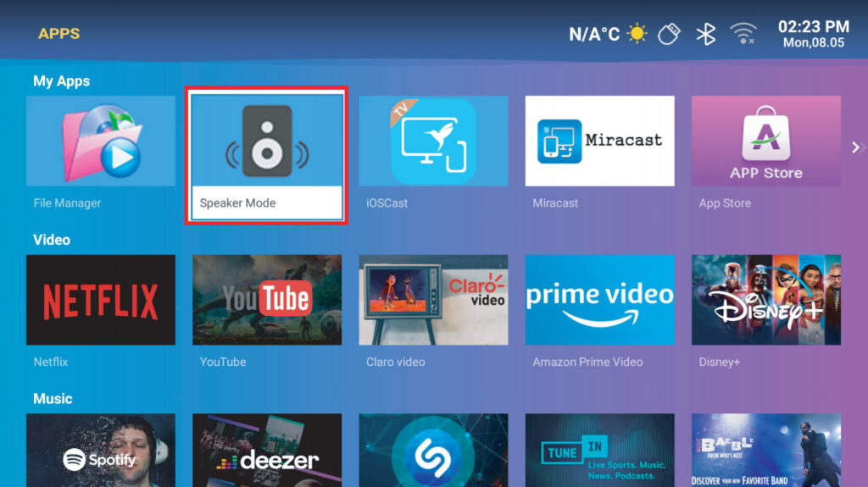The image size is (868, 487).
Task: Click the N/A°C temperature reading
Action: click(x=594, y=35)
